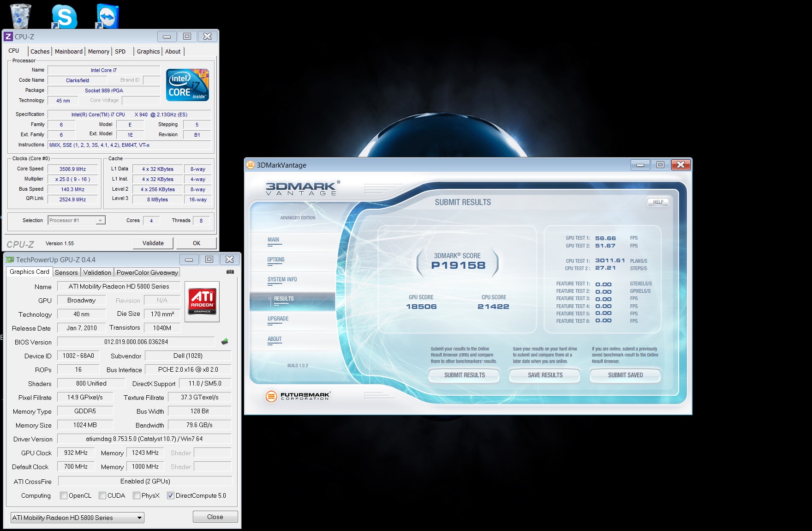Click the SUBMIT RESULTS button
Viewport: 812px width, 531px height.
464,375
